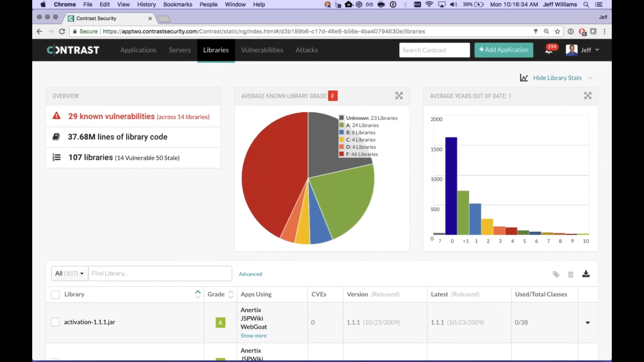The height and width of the screenshot is (362, 644).
Task: Open the Bookmarks menu
Action: [x=178, y=5]
